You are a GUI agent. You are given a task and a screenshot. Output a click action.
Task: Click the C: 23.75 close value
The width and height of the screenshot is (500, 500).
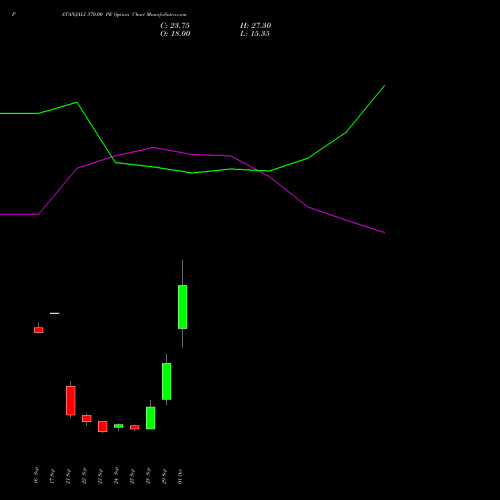175,26
